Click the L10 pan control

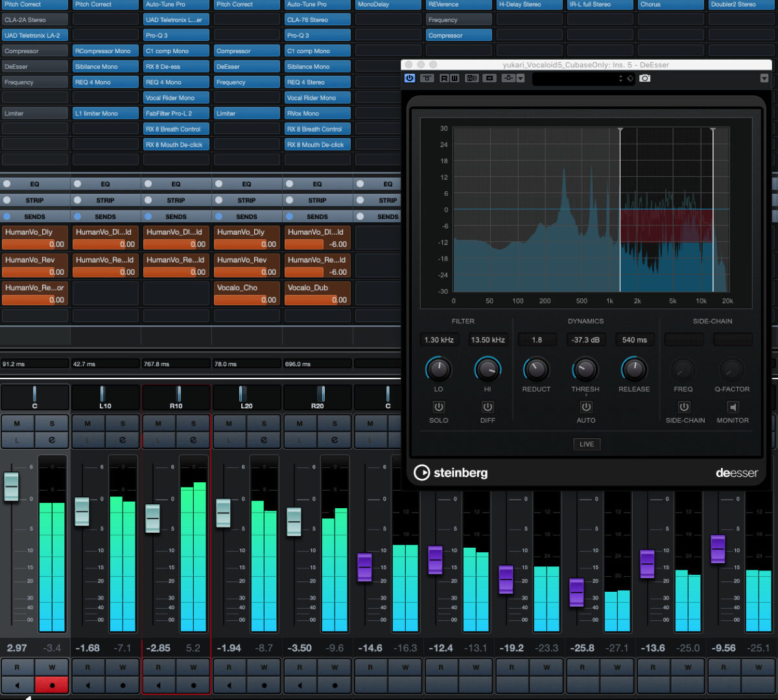point(106,397)
